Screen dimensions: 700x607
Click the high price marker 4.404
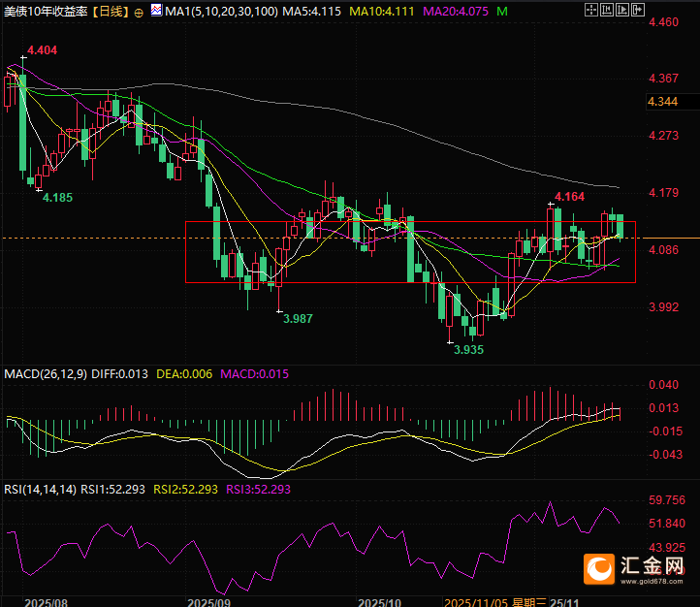pos(43,50)
